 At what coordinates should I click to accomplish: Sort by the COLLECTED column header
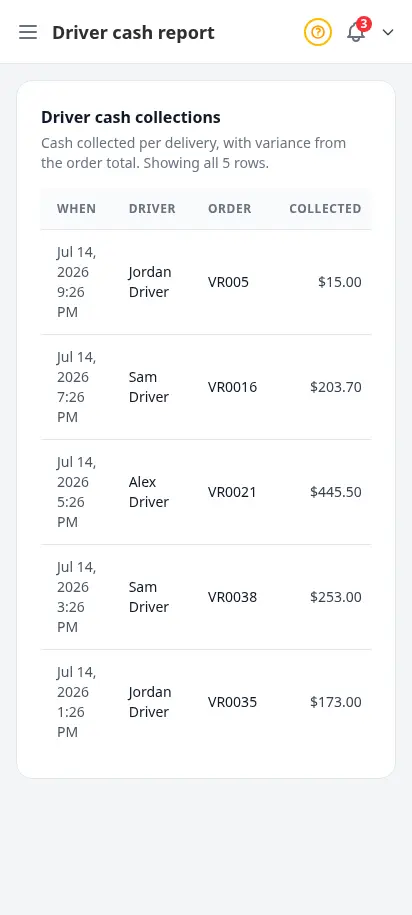pos(325,209)
